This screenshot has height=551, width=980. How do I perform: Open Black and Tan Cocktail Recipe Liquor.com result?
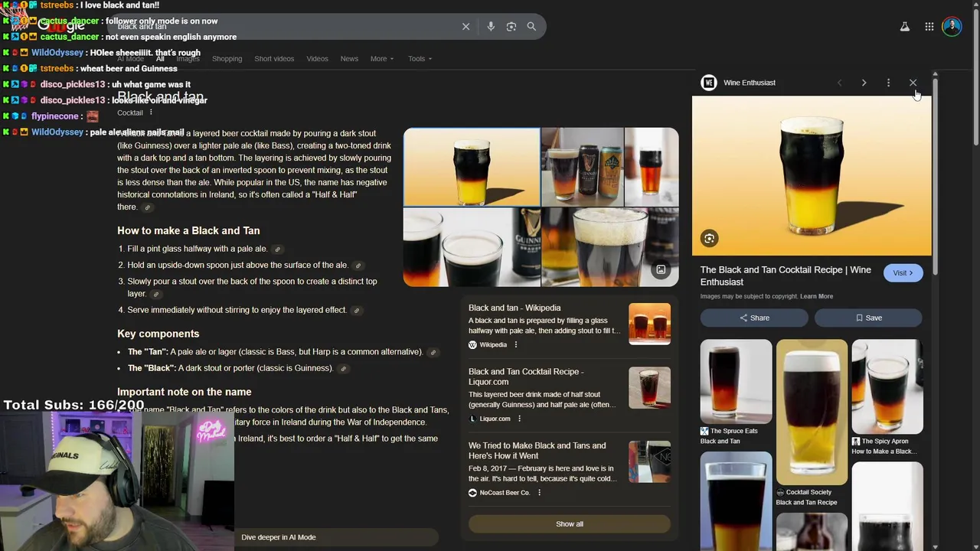(526, 377)
